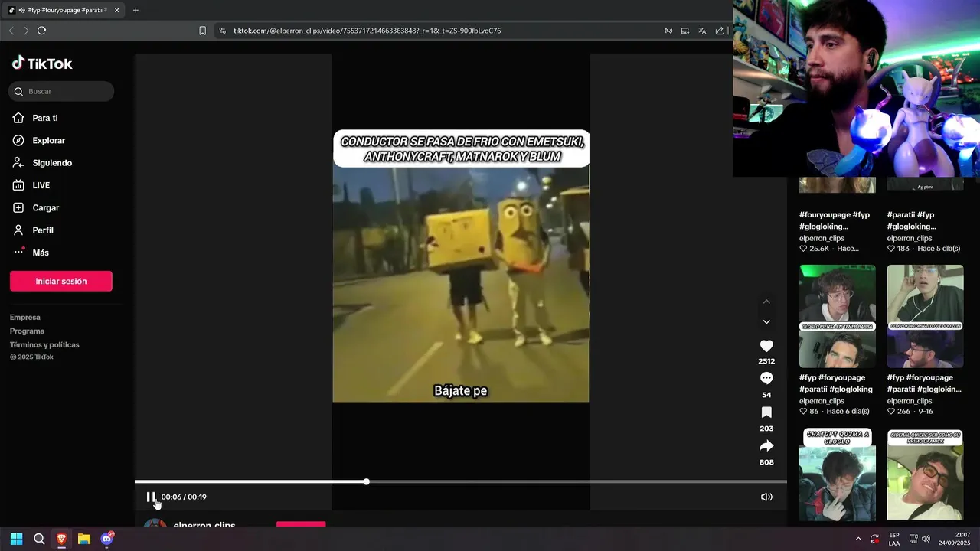Open the Explorar section
980x551 pixels.
(x=48, y=141)
